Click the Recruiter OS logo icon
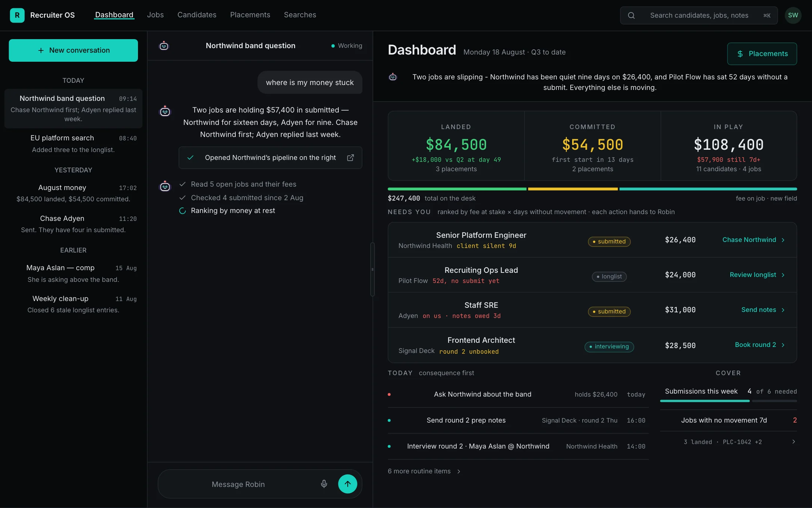 (17, 15)
